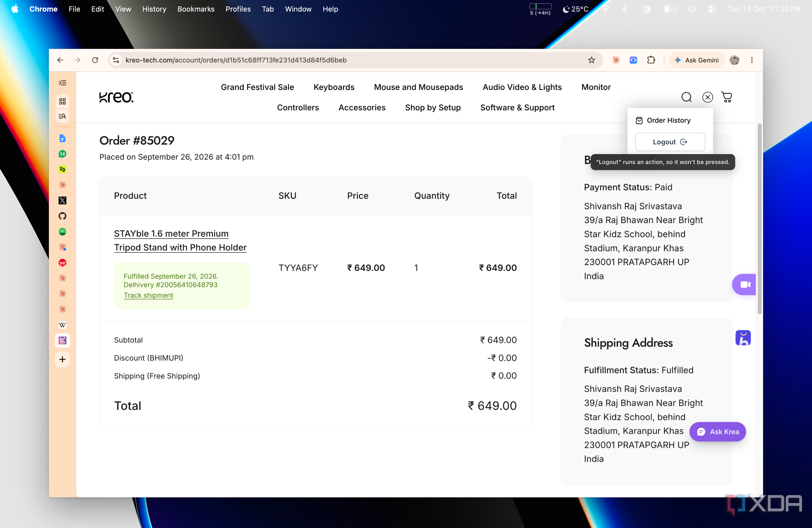Select Order History in account menu
Screen dimensions: 812x528
tap(663, 120)
